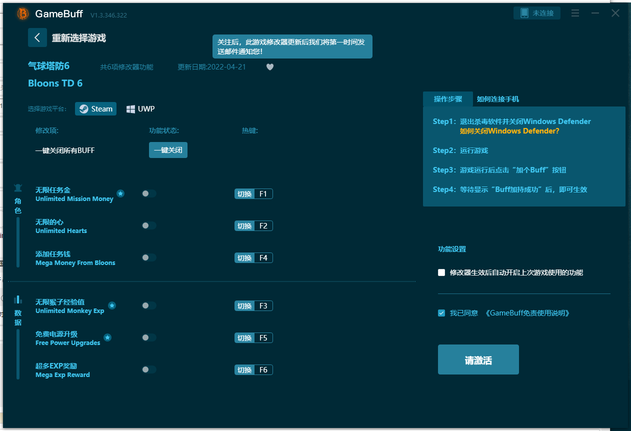Screen dimensions: 631x431
Task: Open the Windows Defender help link
Action: click(509, 131)
